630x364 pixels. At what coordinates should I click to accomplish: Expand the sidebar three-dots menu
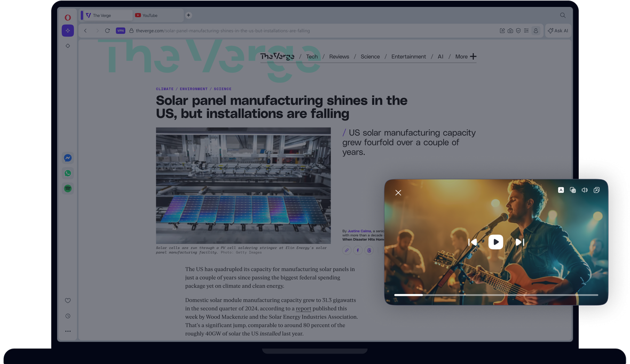[x=68, y=331]
